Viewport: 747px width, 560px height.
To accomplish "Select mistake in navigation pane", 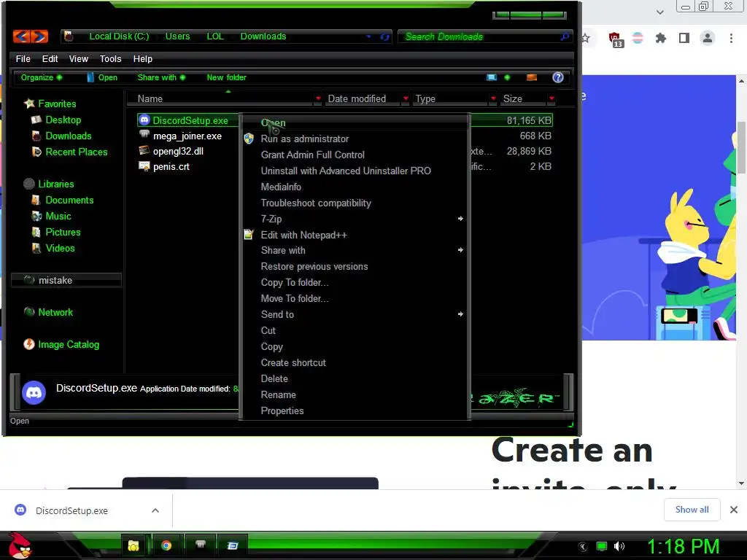I will 66,280.
